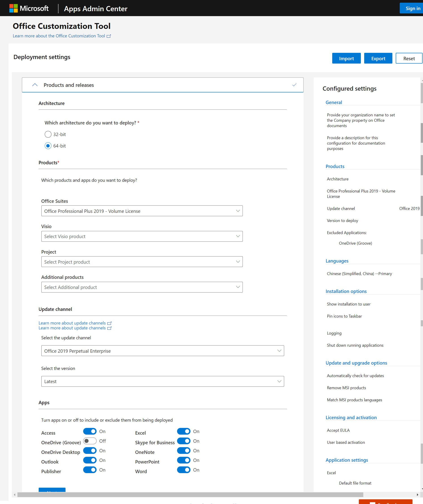Click left arrow of horizontal scrollbar
The image size is (423, 504).
pyautogui.click(x=15, y=495)
